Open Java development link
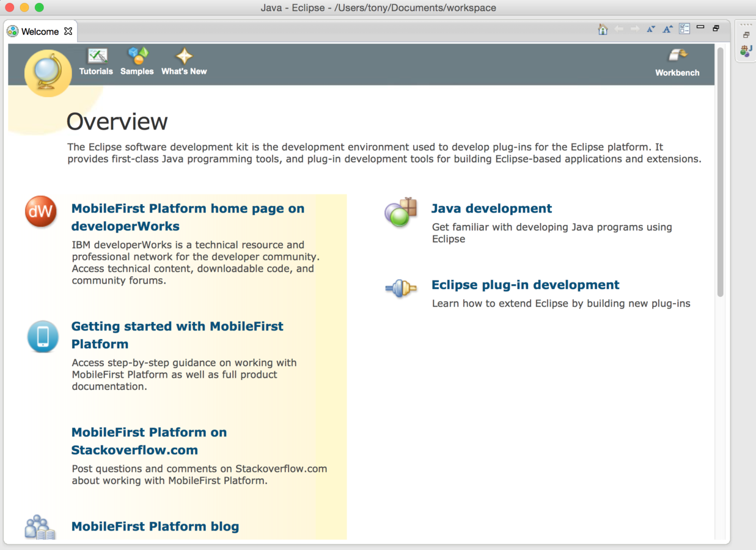The height and width of the screenshot is (550, 756). pos(491,208)
